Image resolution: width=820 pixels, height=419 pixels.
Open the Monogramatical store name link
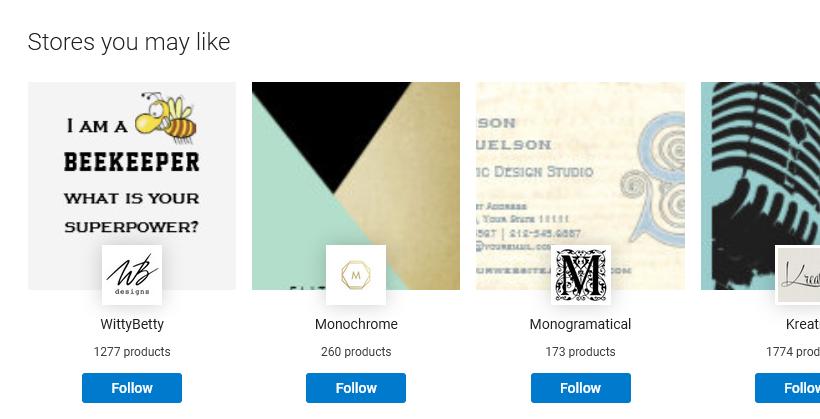tap(580, 324)
